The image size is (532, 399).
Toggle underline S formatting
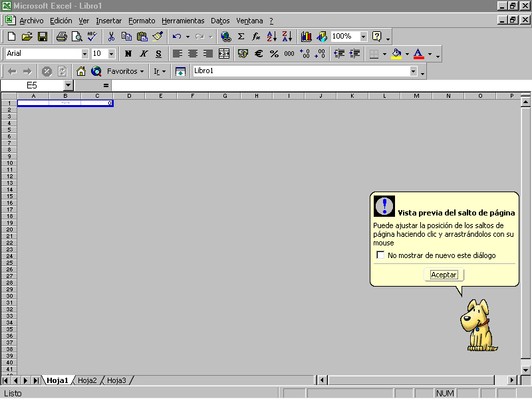point(158,54)
